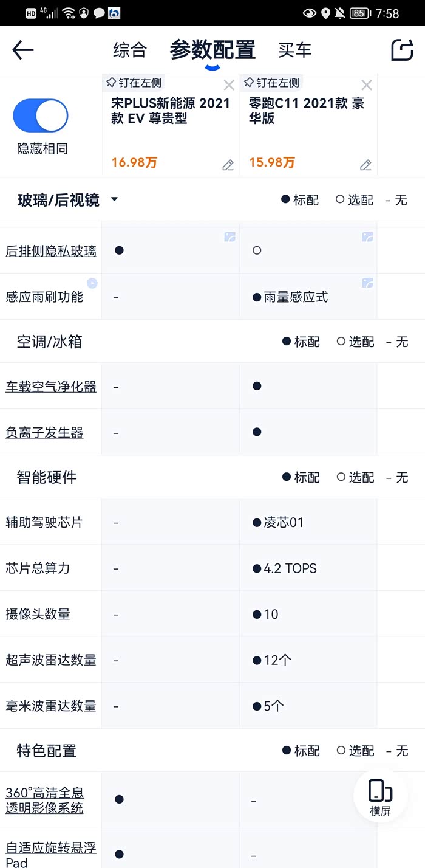Play video icon beside 感应雨刷功能

pos(92,283)
